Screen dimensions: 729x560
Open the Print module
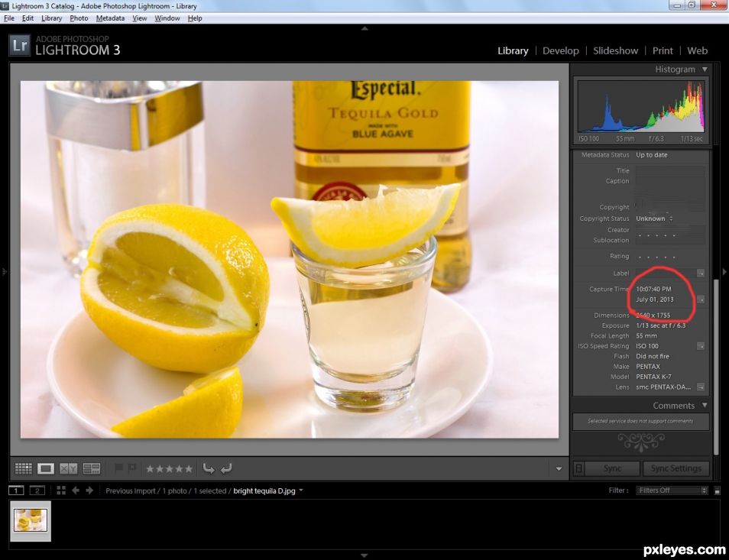[x=663, y=50]
